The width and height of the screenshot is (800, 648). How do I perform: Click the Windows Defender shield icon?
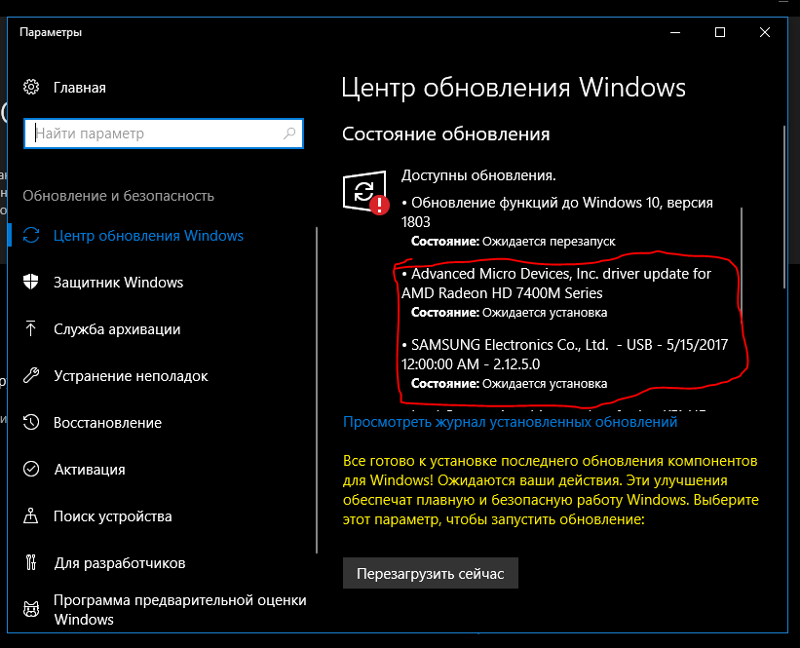(31, 282)
